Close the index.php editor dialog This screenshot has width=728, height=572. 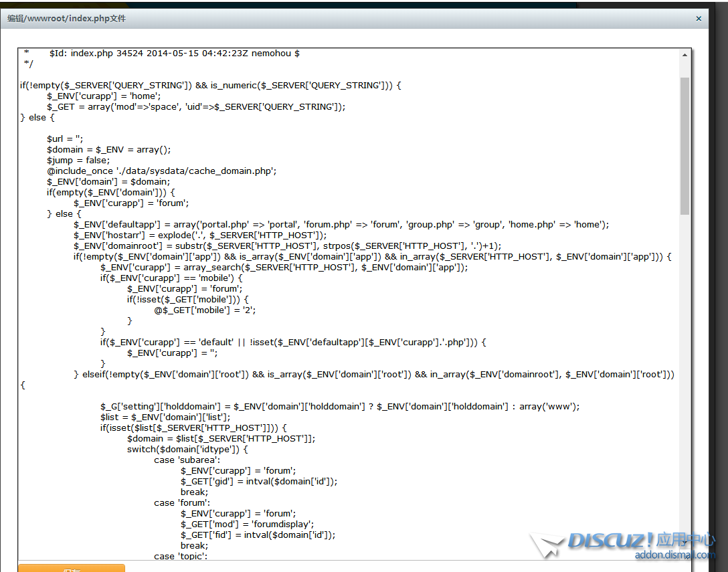[x=699, y=19]
